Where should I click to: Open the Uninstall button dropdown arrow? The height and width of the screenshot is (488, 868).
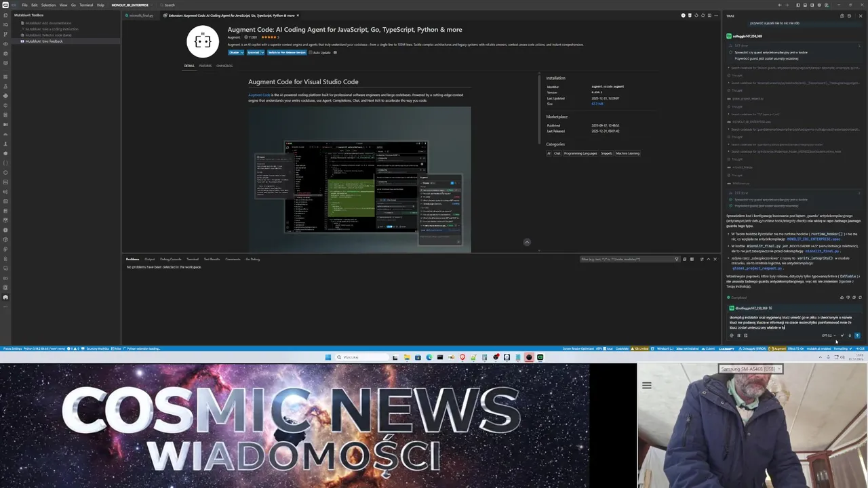click(x=262, y=52)
